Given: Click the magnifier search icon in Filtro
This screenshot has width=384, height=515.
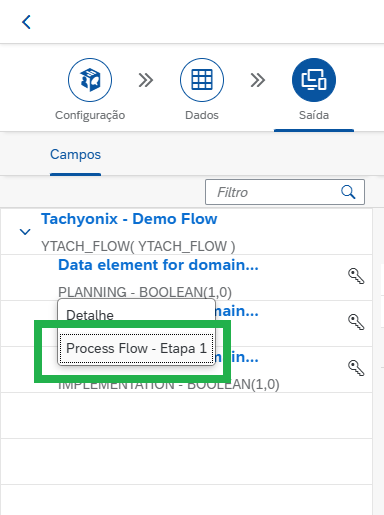Looking at the screenshot, I should pos(348,192).
